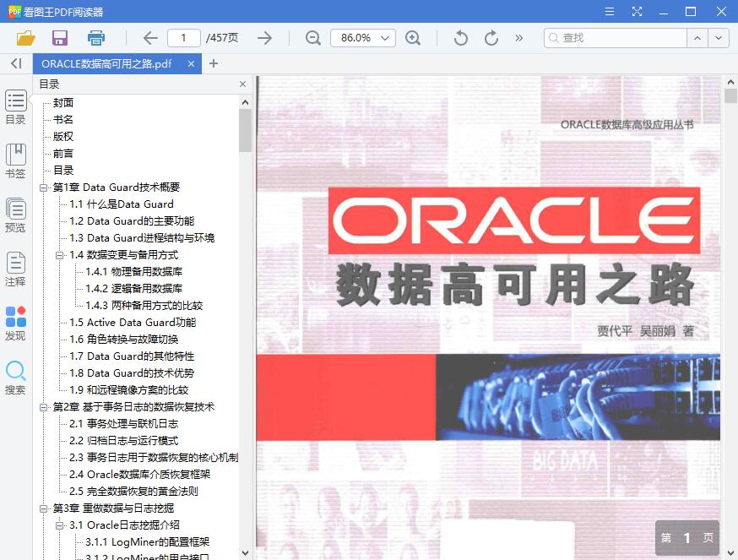738x560 pixels.
Task: Open section 1.9 和远程镜像方案的比较
Action: click(x=129, y=390)
